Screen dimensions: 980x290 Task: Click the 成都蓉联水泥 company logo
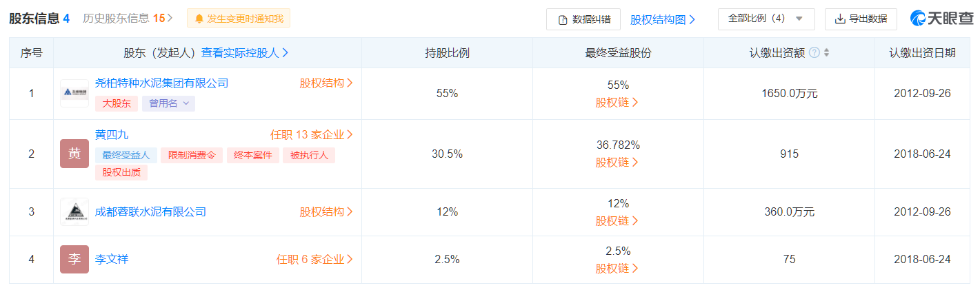74,212
